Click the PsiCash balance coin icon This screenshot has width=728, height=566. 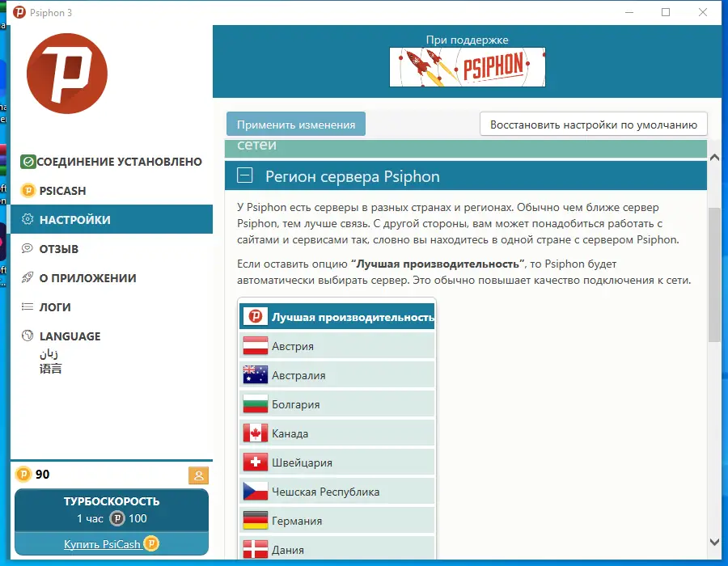[23, 474]
